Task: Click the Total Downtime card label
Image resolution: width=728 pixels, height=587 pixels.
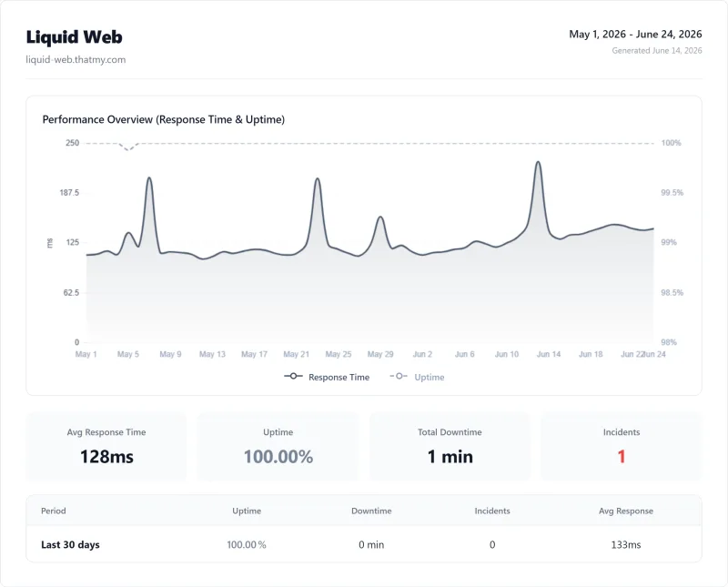Action: (450, 432)
